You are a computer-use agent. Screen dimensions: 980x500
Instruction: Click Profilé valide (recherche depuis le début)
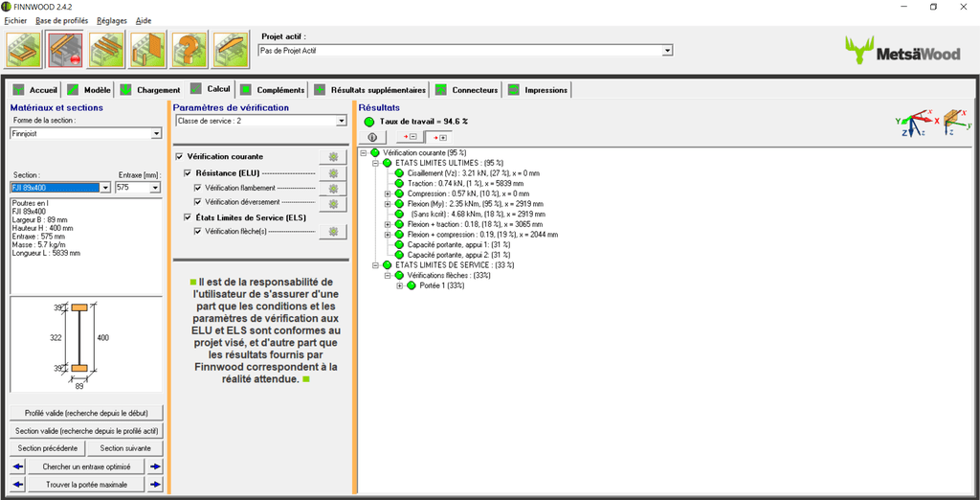click(87, 413)
